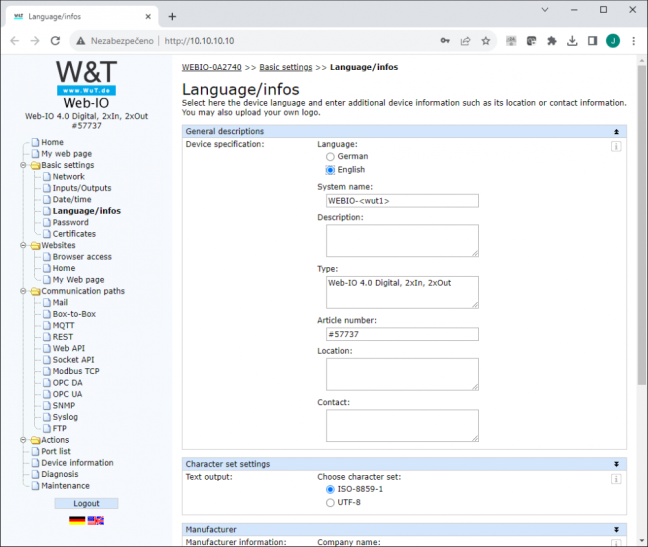Open a new browser tab
Viewport: 648px width, 547px height.
coord(172,17)
